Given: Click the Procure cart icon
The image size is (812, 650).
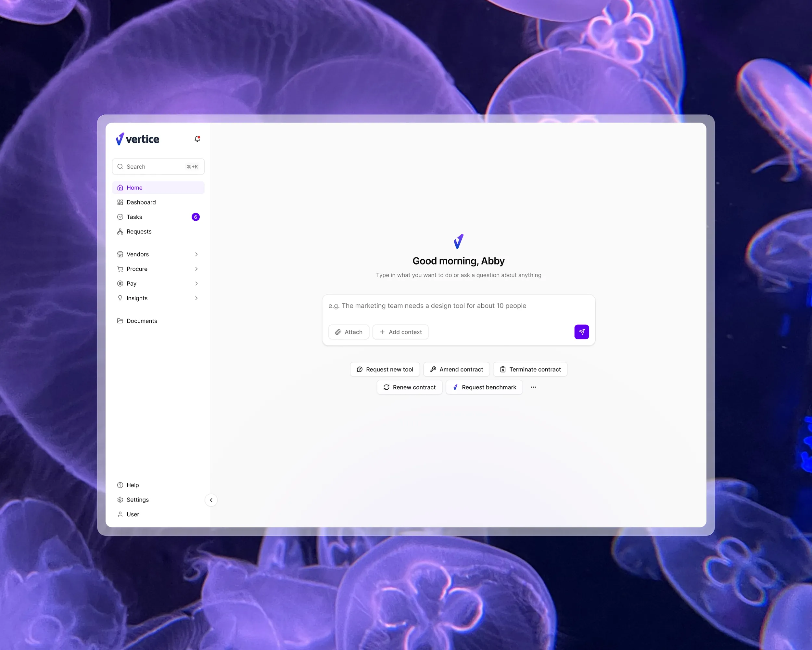Looking at the screenshot, I should [x=120, y=269].
